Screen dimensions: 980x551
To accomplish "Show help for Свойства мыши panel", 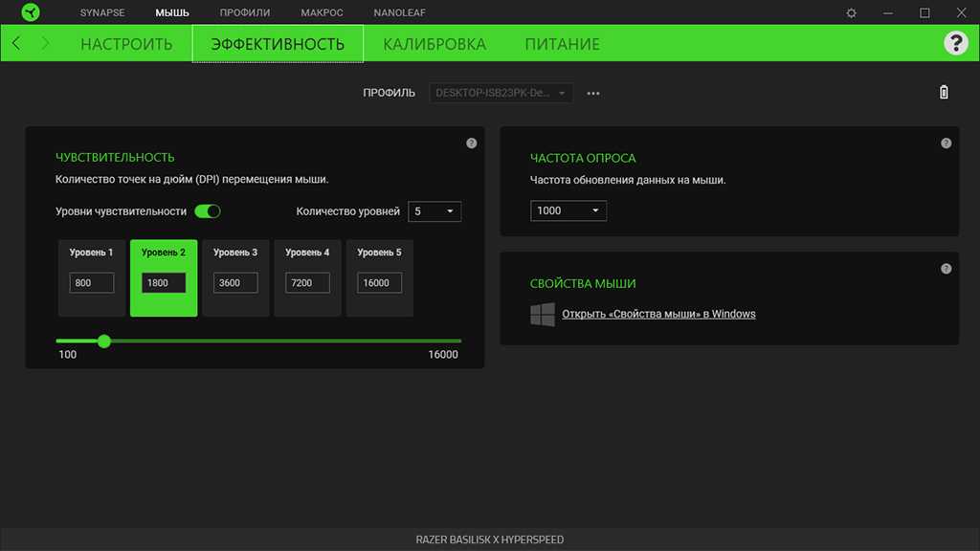I will [x=946, y=269].
